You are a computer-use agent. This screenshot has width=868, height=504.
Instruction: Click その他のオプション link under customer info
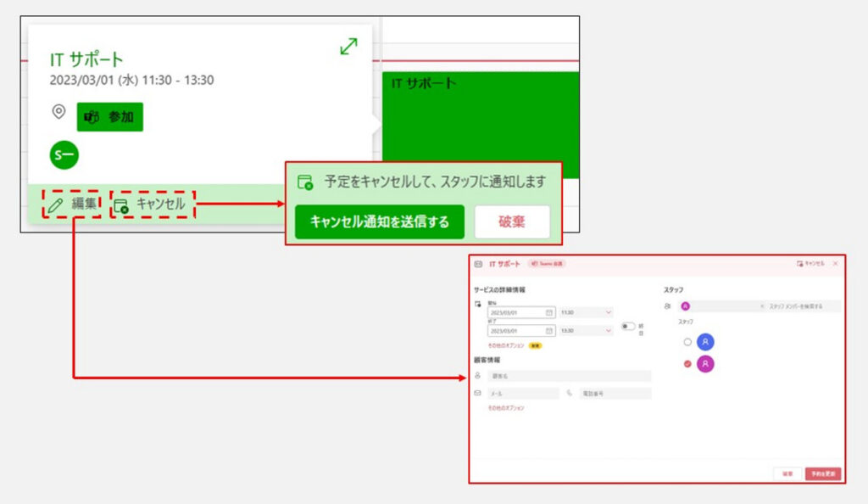tap(505, 408)
